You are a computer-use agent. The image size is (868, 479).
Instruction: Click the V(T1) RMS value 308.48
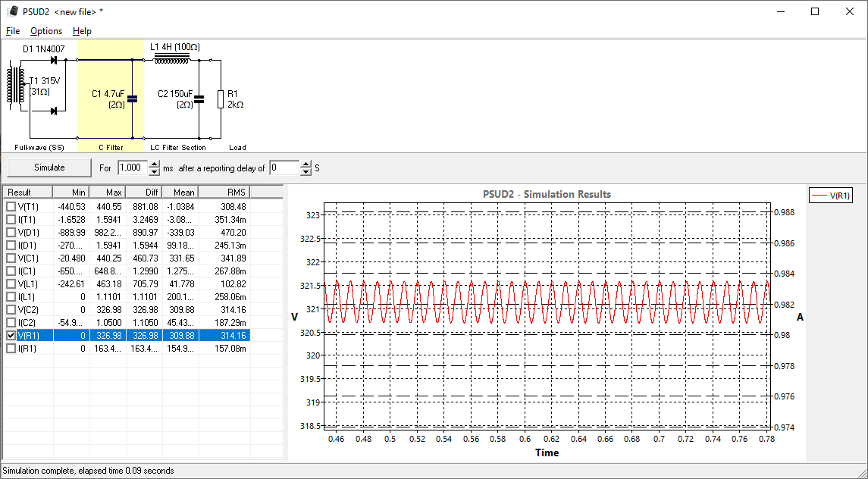(233, 207)
